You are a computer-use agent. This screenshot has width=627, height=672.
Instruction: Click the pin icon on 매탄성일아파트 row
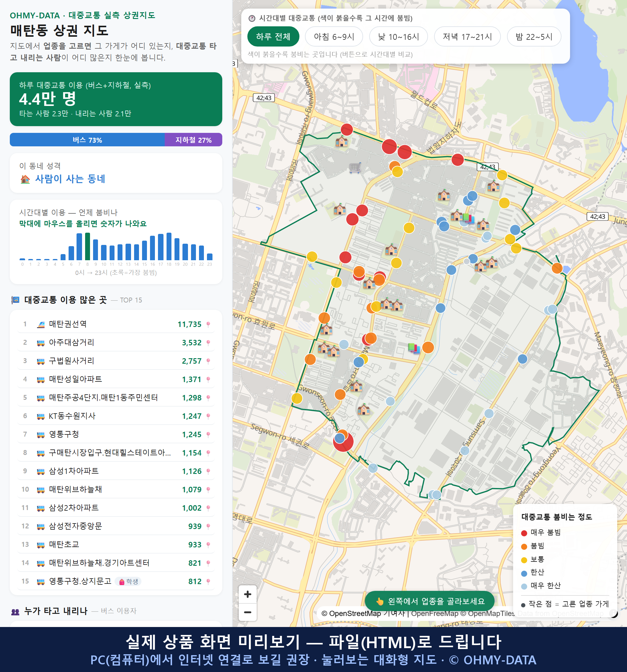tap(208, 380)
